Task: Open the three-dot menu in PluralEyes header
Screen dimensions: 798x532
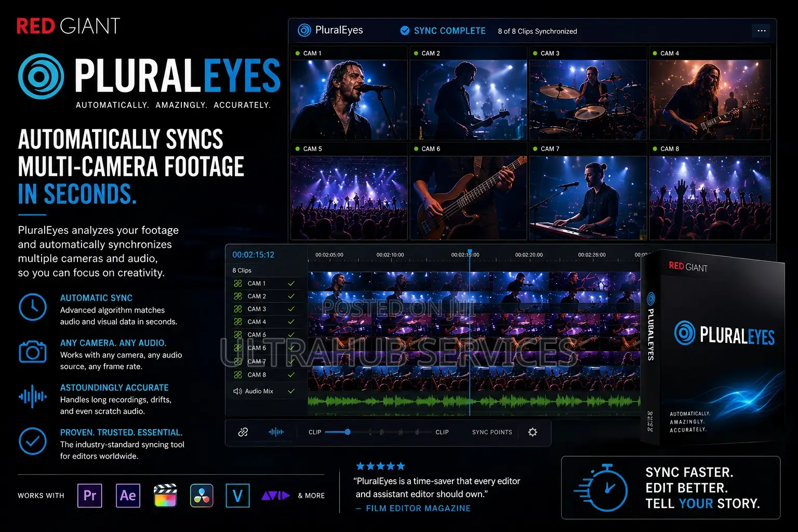Action: pyautogui.click(x=761, y=31)
